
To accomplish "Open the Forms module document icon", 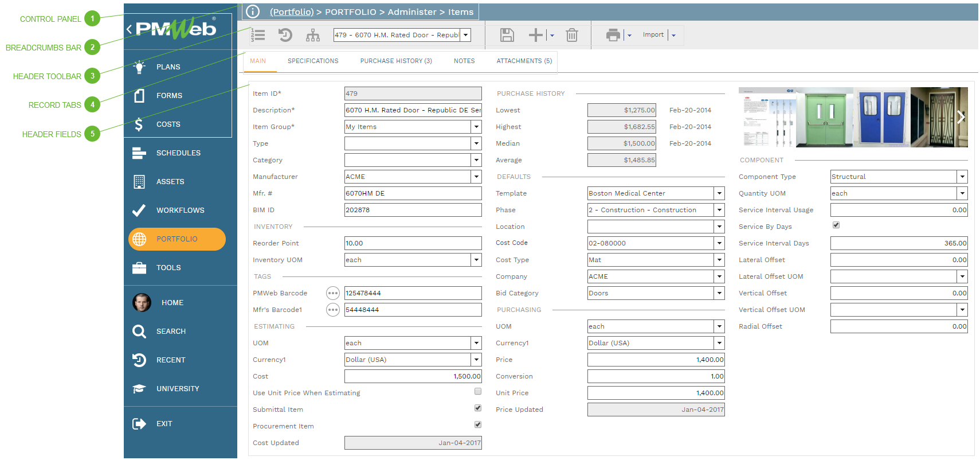I will (139, 96).
